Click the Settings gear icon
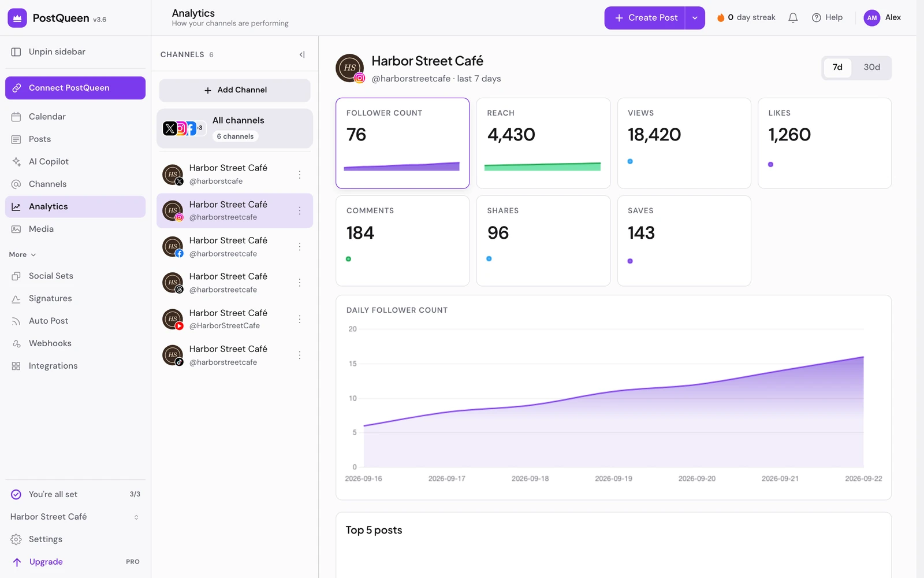 pos(16,539)
